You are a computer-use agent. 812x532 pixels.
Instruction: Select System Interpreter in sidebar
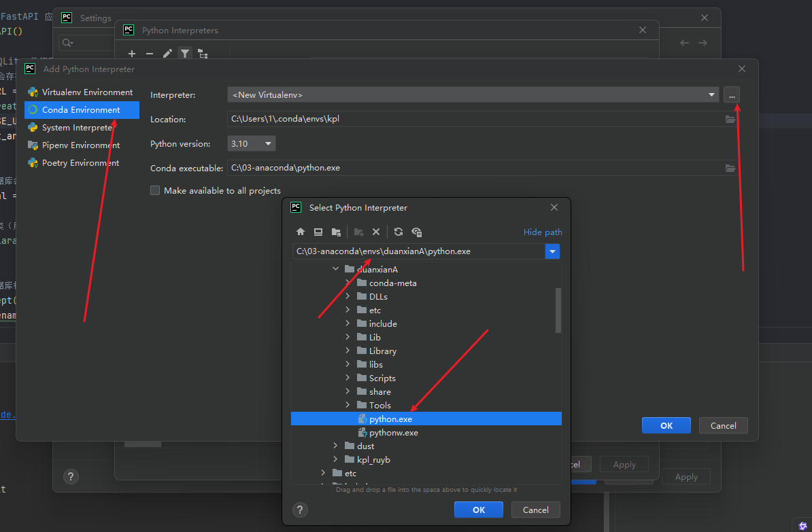82,127
